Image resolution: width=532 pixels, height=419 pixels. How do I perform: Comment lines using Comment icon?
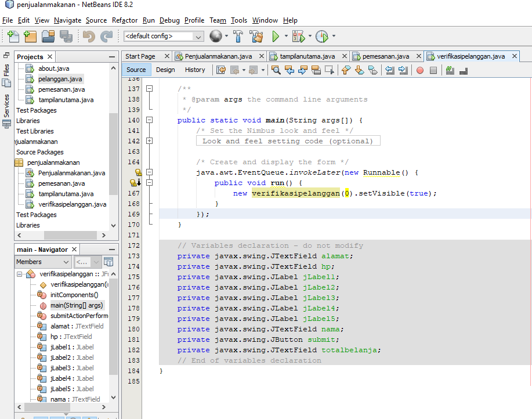[450, 69]
